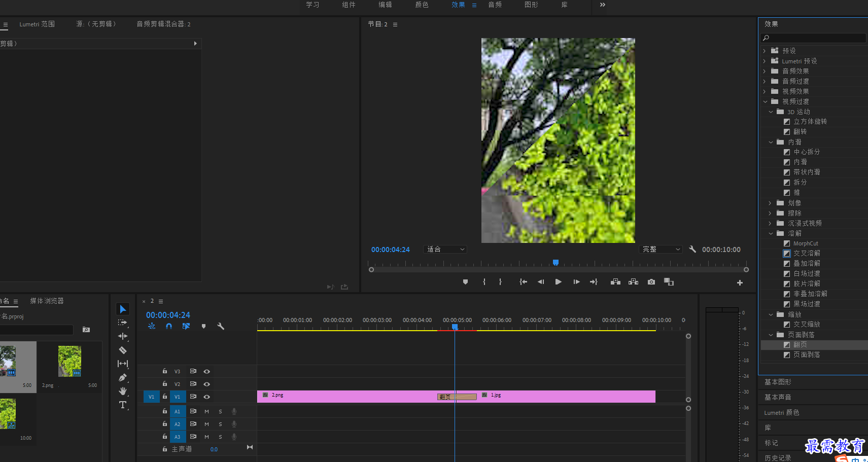Select the Ripple Edit tool
Image resolution: width=868 pixels, height=462 pixels.
123,336
